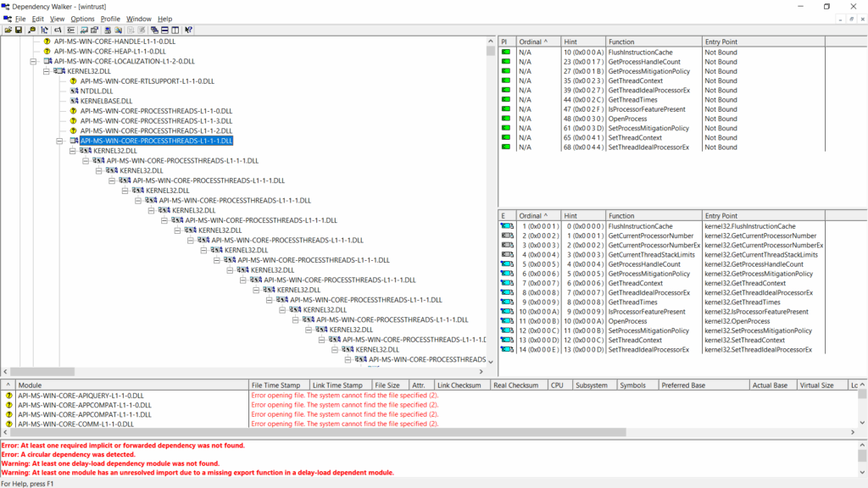Screen dimensions: 868x488
Task: Click the NTDLL.DLL module icon in tree
Action: click(x=73, y=91)
